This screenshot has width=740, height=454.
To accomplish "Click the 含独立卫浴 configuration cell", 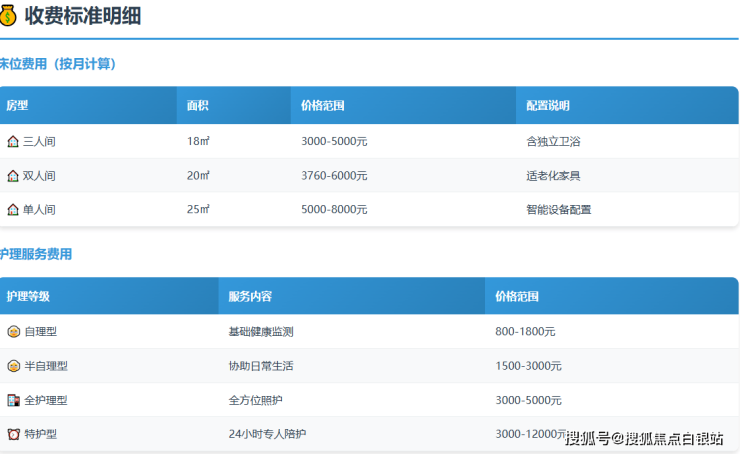I will coord(553,142).
